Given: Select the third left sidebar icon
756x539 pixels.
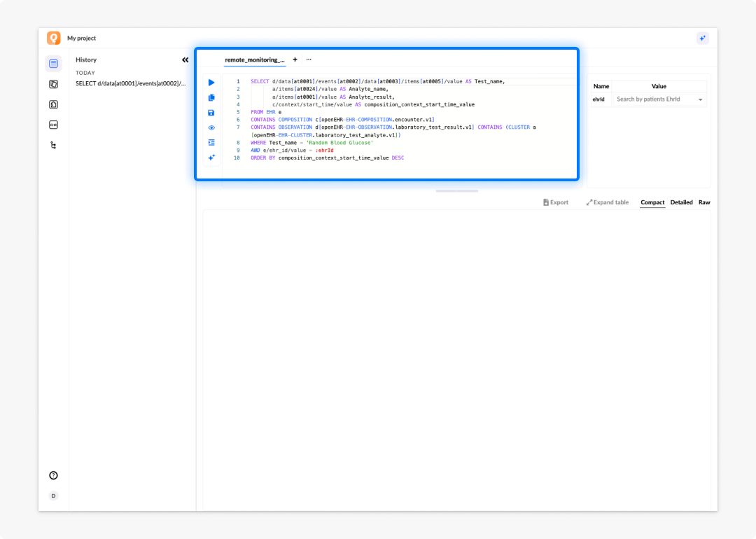Looking at the screenshot, I should [x=53, y=104].
